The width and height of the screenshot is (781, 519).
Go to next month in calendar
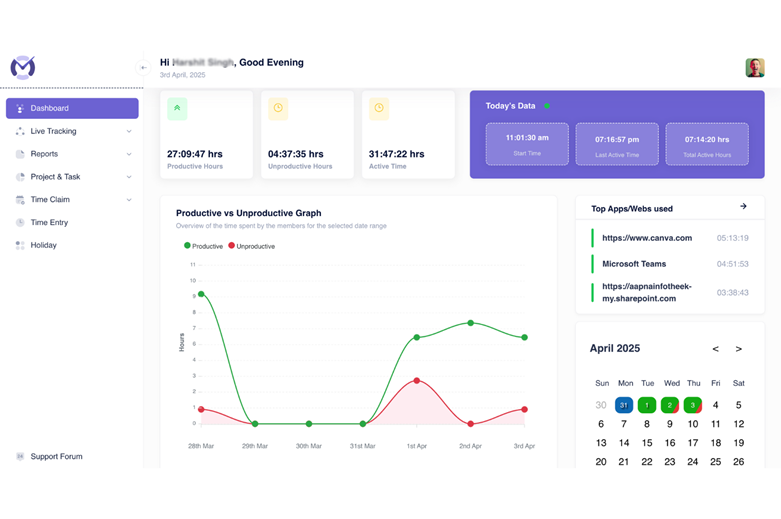(739, 349)
